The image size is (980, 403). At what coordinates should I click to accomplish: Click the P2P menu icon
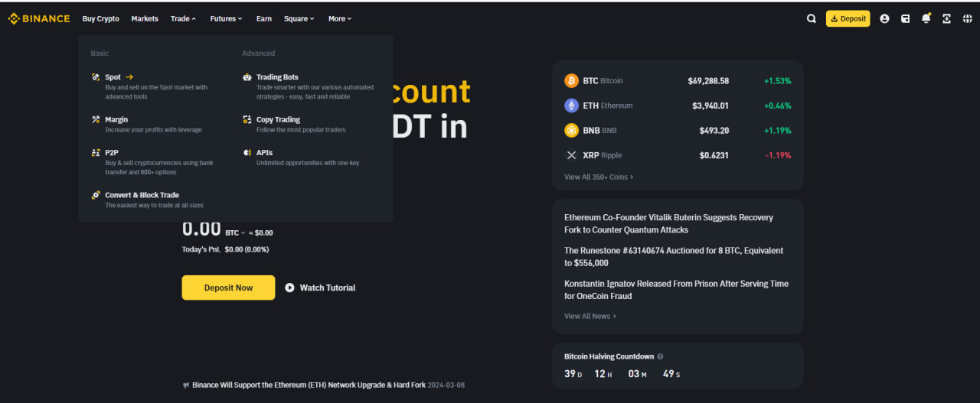(x=96, y=153)
